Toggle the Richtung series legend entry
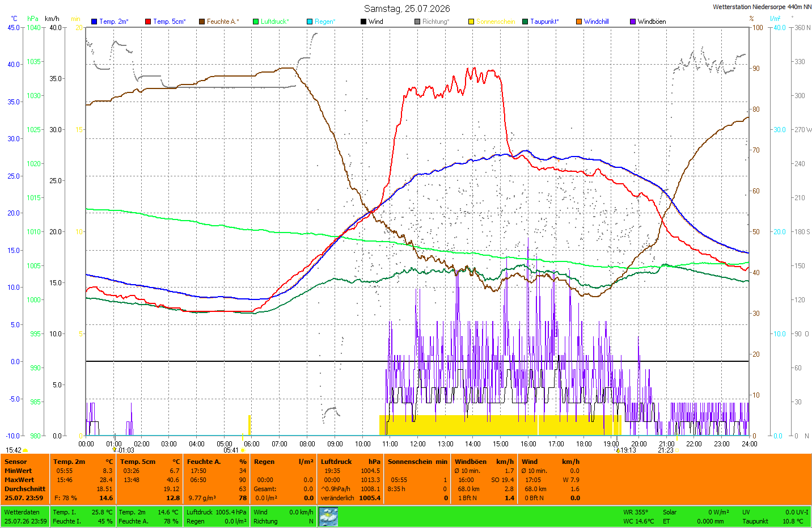 pyautogui.click(x=432, y=22)
